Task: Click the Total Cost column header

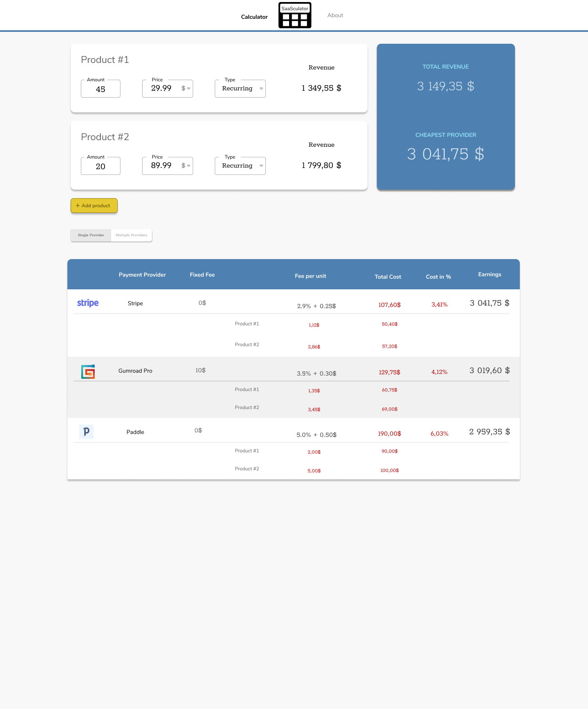Action: [388, 277]
